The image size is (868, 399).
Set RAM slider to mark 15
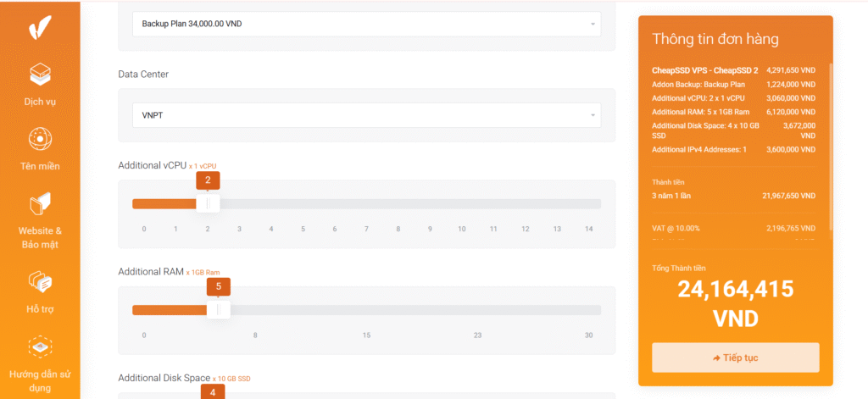click(x=366, y=310)
